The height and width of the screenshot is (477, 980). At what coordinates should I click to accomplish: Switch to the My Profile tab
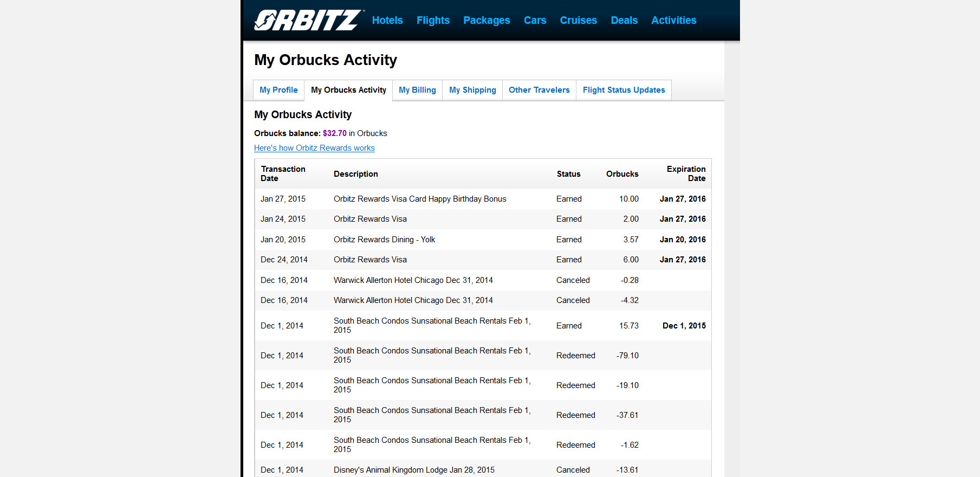pyautogui.click(x=278, y=90)
